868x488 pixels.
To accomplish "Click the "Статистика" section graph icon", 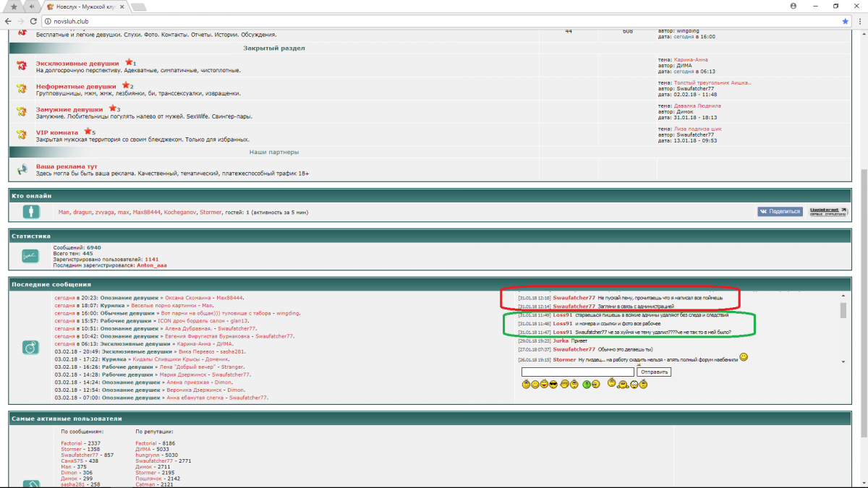I will pyautogui.click(x=30, y=256).
